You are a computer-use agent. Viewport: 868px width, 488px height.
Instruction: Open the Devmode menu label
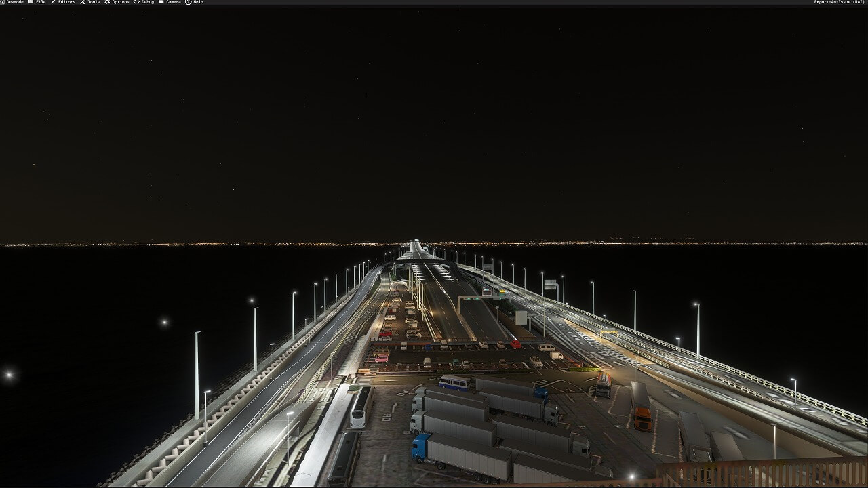pyautogui.click(x=15, y=2)
